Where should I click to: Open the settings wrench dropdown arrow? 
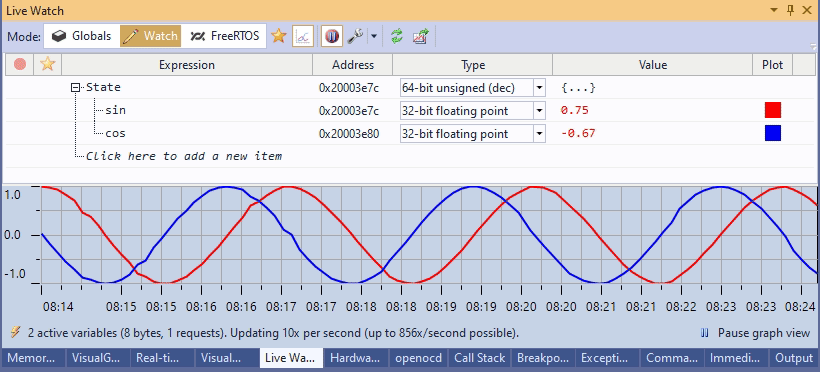click(x=374, y=37)
